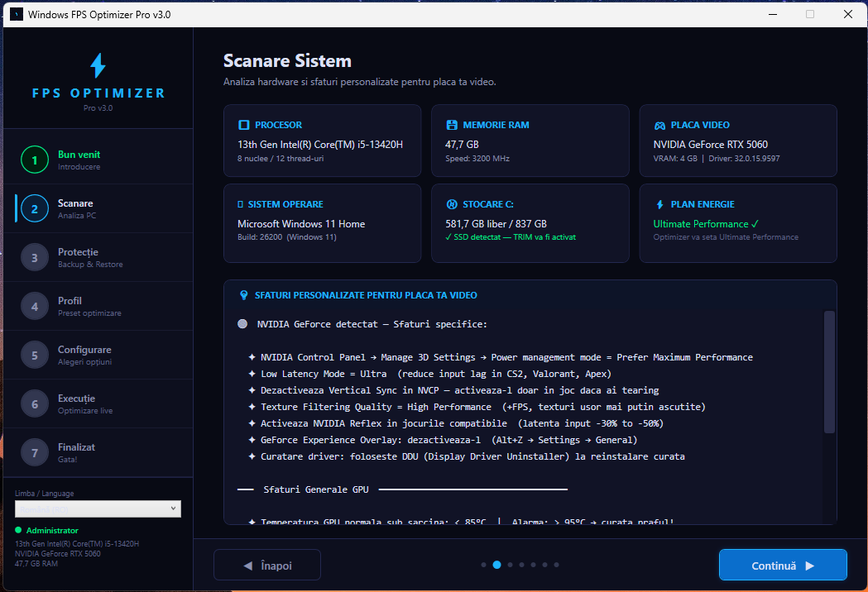Click "581,7 GB liber / 837 GB" value
This screenshot has height=592, width=868.
496,224
